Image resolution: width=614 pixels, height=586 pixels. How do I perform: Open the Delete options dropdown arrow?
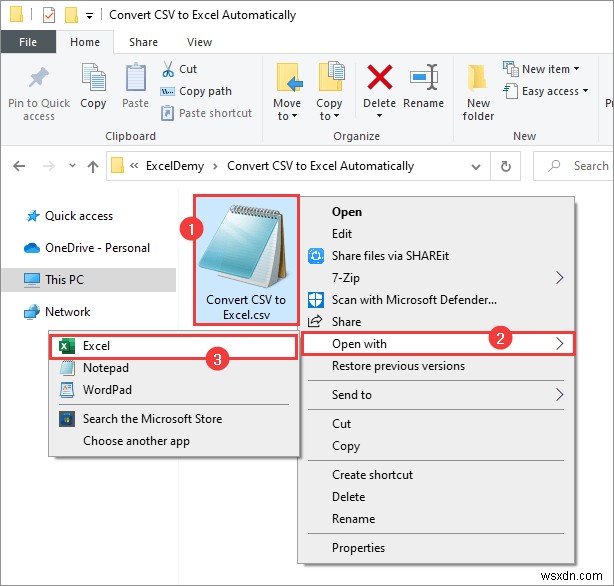click(x=379, y=116)
